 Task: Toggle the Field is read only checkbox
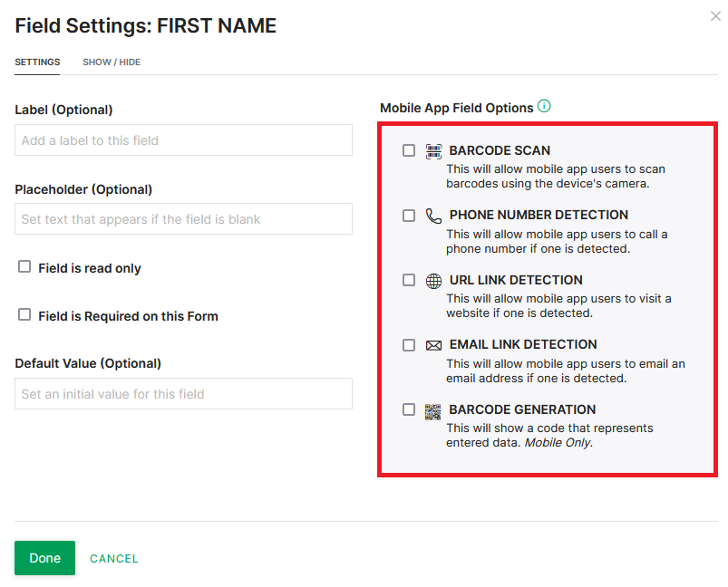pos(24,266)
